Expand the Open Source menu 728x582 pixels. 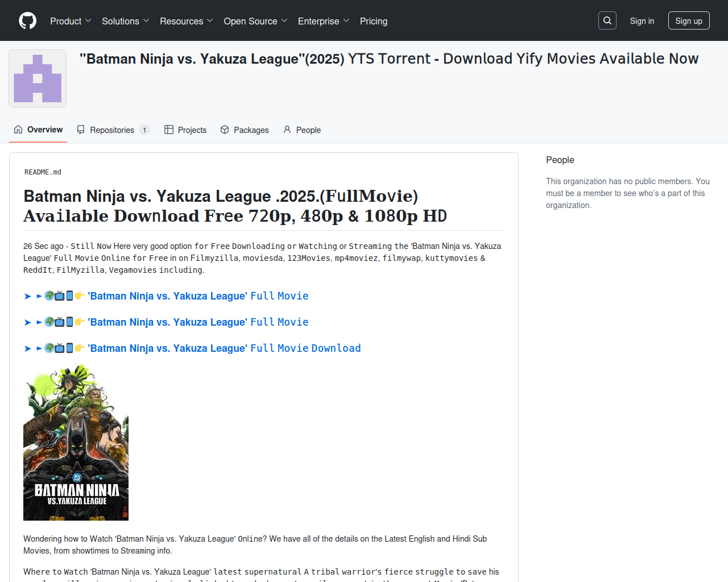click(x=255, y=21)
